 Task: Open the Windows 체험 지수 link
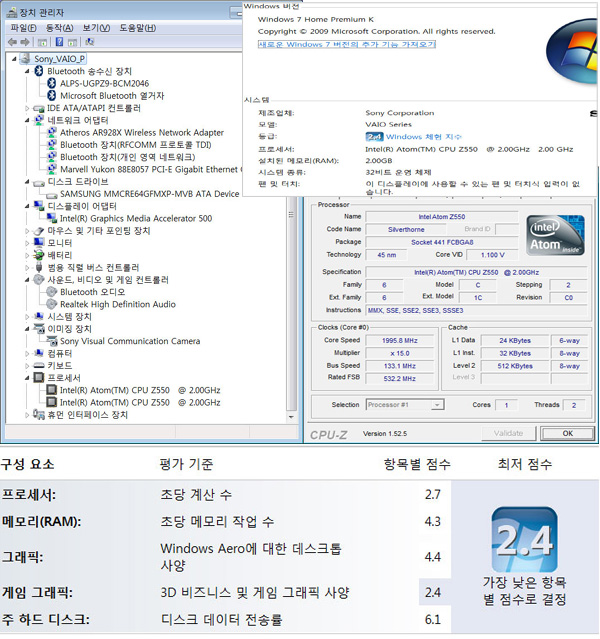(x=424, y=137)
